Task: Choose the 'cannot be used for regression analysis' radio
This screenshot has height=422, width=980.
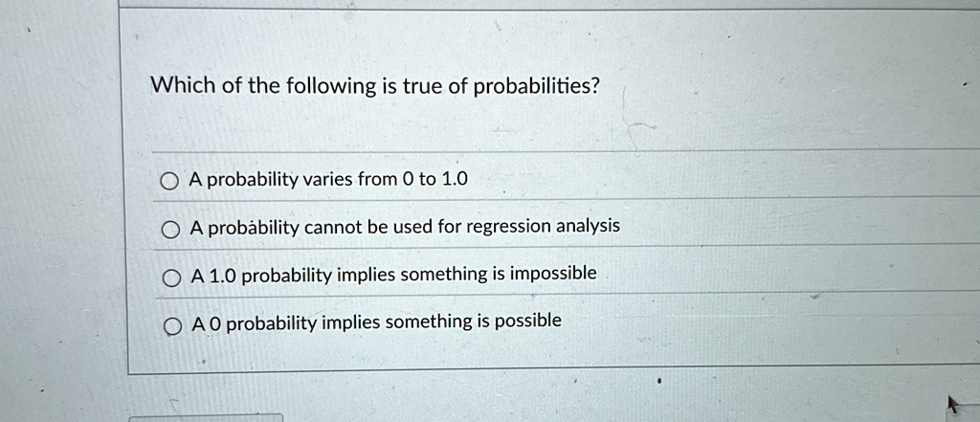Action: 169,231
